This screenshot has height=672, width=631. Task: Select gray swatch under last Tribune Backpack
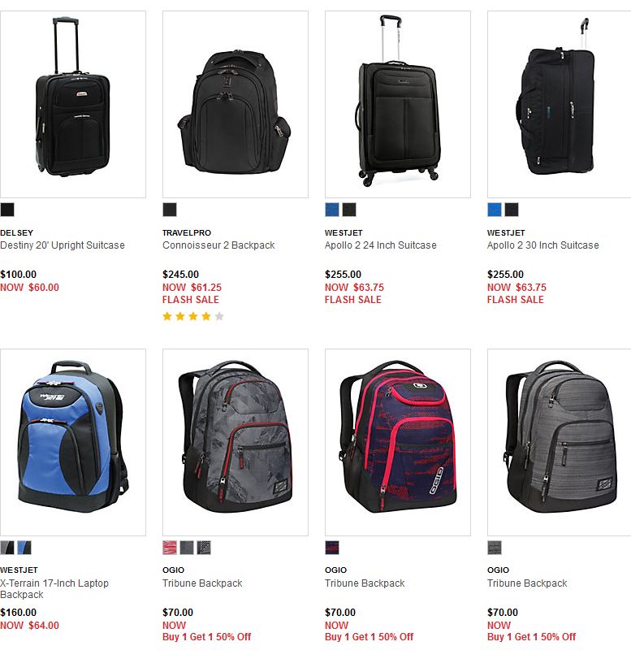coord(495,548)
